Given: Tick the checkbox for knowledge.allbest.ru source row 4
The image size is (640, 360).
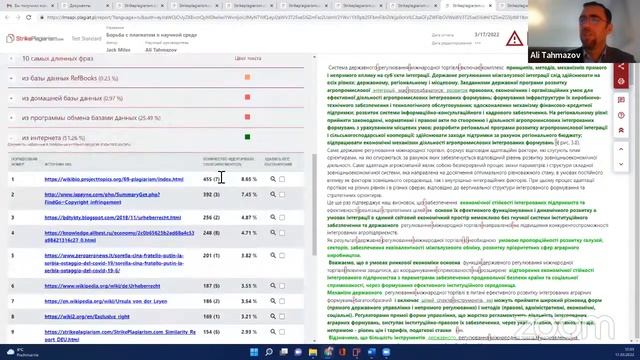Looking at the screenshot, I should click(282, 233).
